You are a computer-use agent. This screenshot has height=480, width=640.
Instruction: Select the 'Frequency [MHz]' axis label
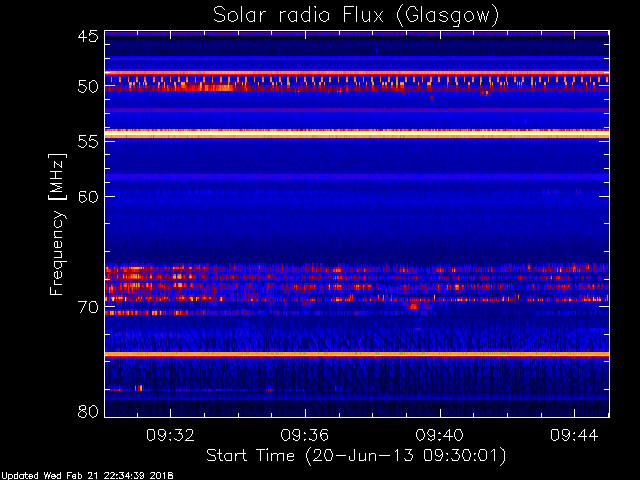pos(57,224)
